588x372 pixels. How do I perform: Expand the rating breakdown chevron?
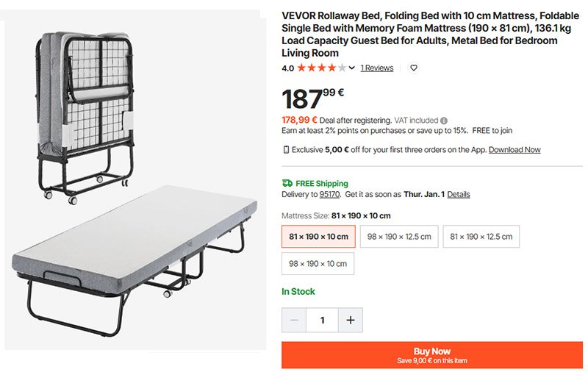[352, 68]
